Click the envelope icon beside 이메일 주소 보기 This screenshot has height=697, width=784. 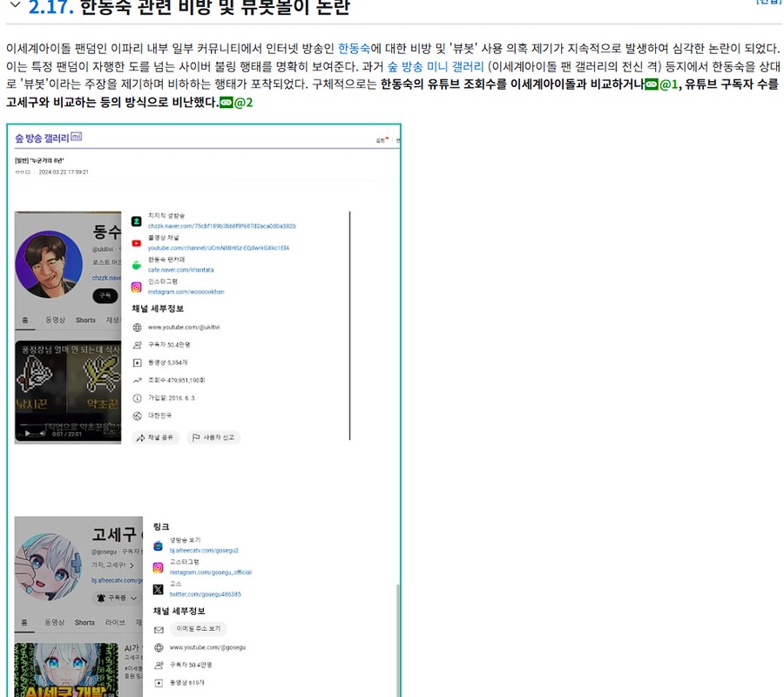[x=159, y=630]
